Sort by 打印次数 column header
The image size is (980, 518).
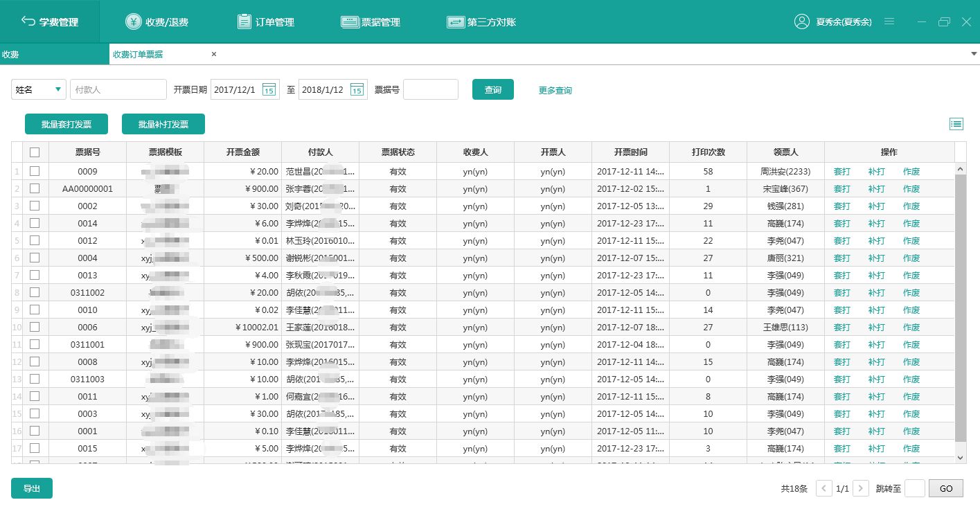709,152
